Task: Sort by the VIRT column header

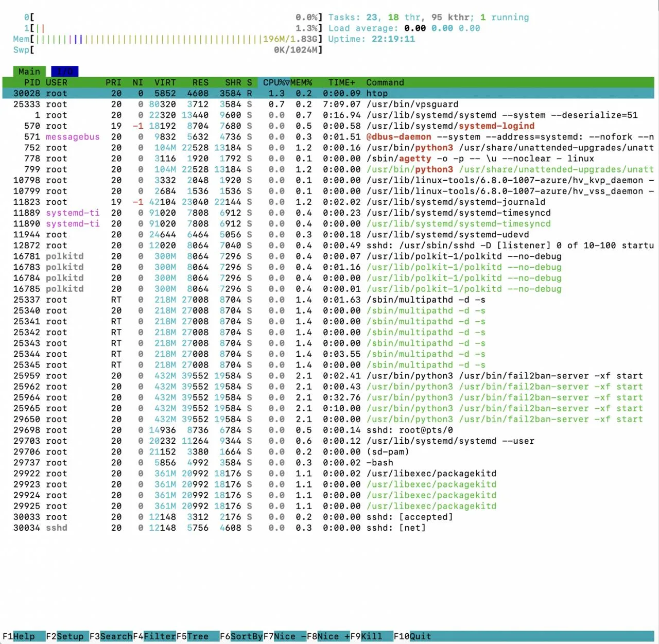Action: tap(165, 82)
